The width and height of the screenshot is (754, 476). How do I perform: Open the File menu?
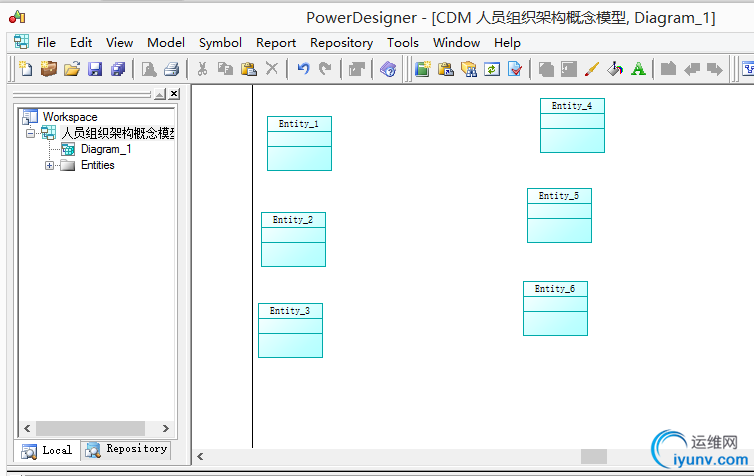point(46,43)
